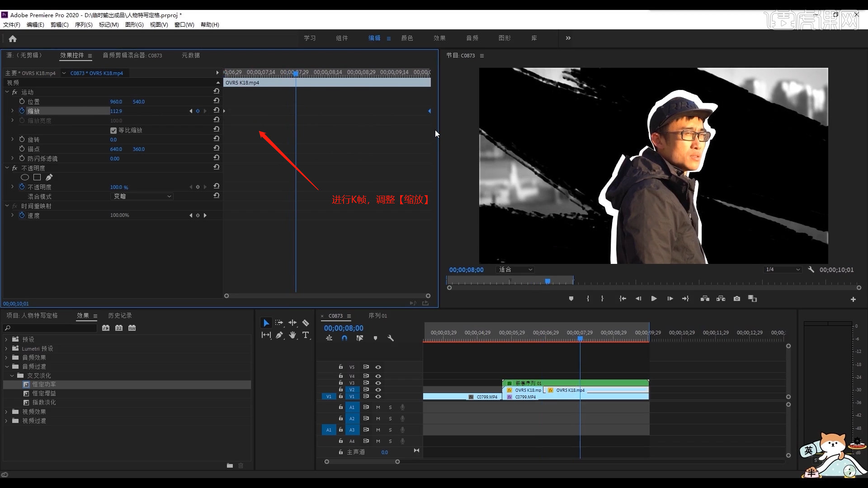Toggle V2 track output eye
868x488 pixels.
click(x=378, y=389)
